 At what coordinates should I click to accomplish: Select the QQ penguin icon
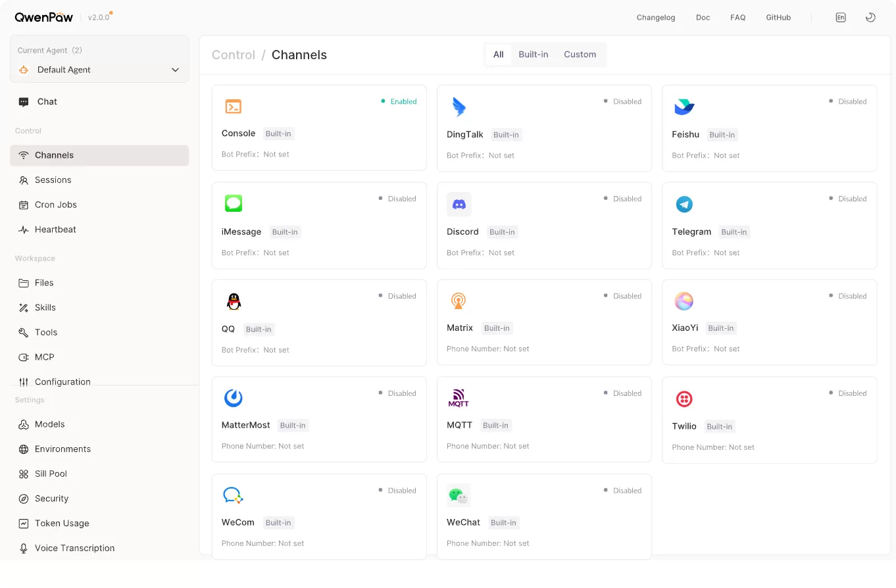[234, 302]
